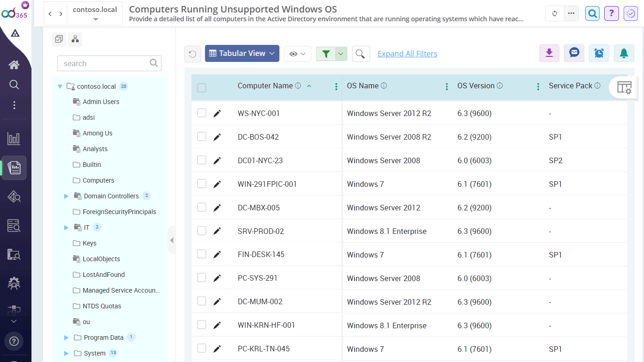The image size is (644, 362).
Task: Open the three-dots more options near the title
Action: pyautogui.click(x=571, y=13)
